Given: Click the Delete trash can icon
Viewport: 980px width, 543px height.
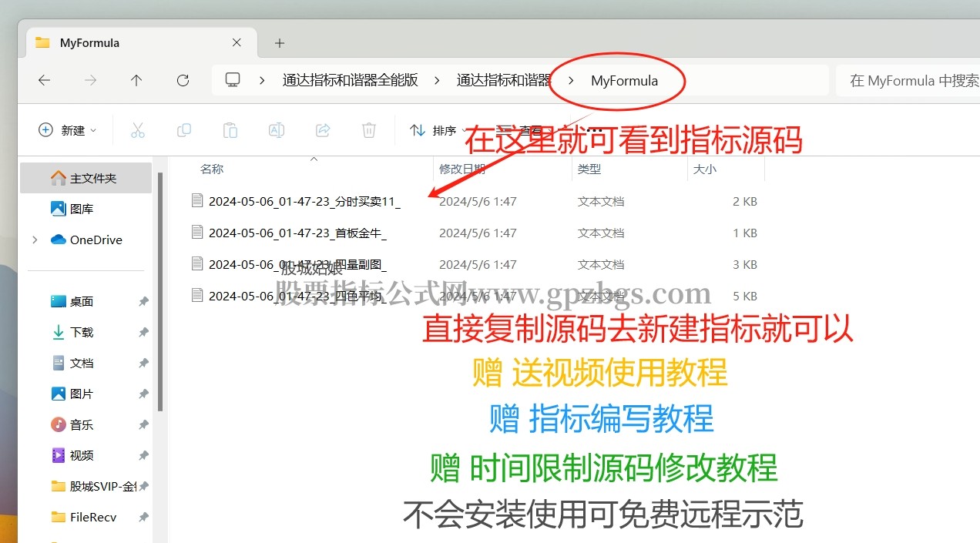Looking at the screenshot, I should click(x=369, y=130).
